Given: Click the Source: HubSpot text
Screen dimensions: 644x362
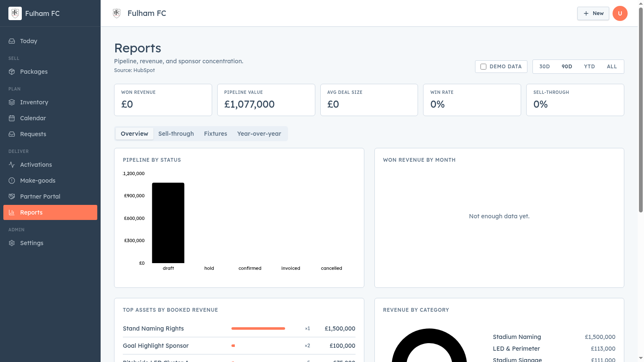Looking at the screenshot, I should click(135, 70).
